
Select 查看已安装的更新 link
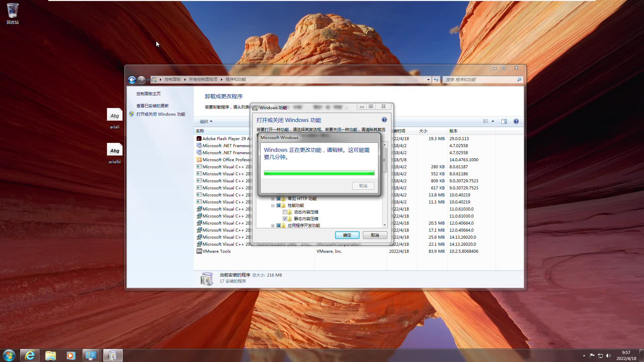click(153, 106)
